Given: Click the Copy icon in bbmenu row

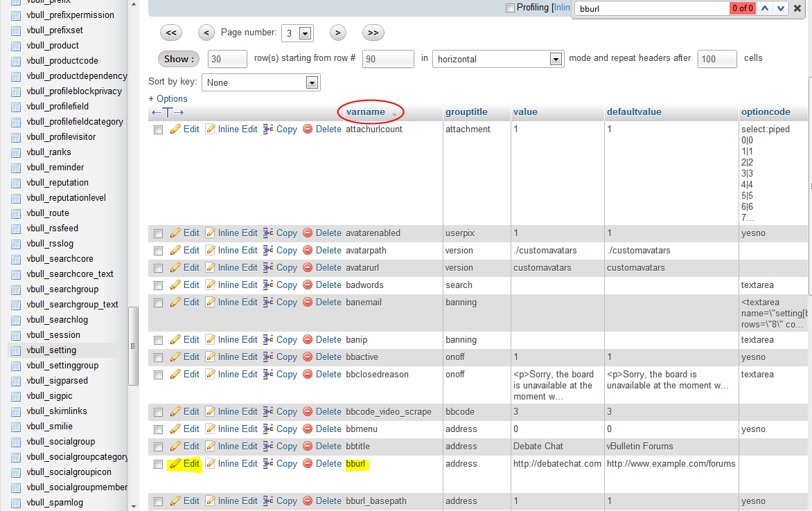Looking at the screenshot, I should coord(268,429).
